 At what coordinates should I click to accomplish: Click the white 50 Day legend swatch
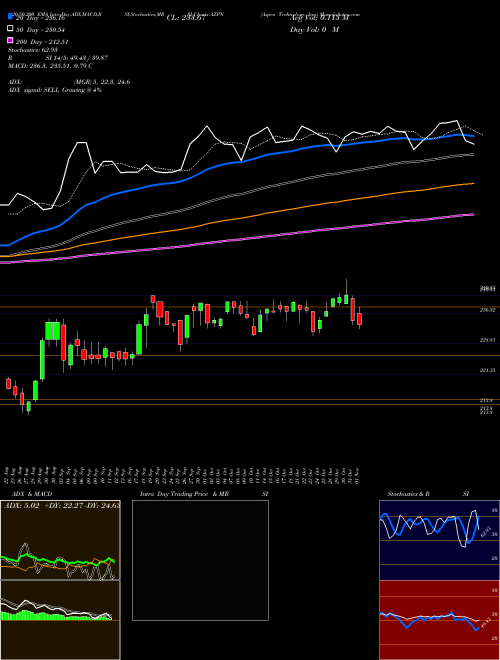coord(10,28)
